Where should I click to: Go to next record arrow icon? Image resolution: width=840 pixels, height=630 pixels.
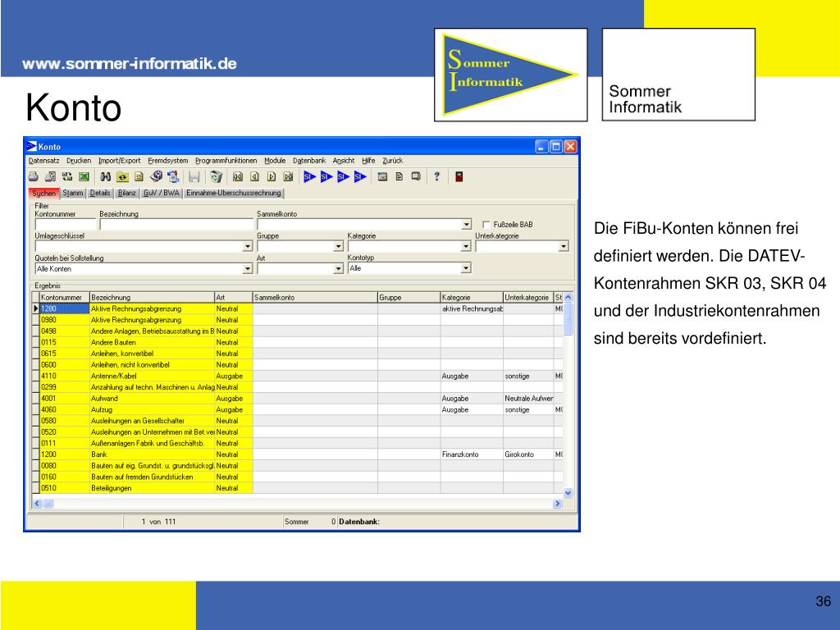tap(272, 177)
